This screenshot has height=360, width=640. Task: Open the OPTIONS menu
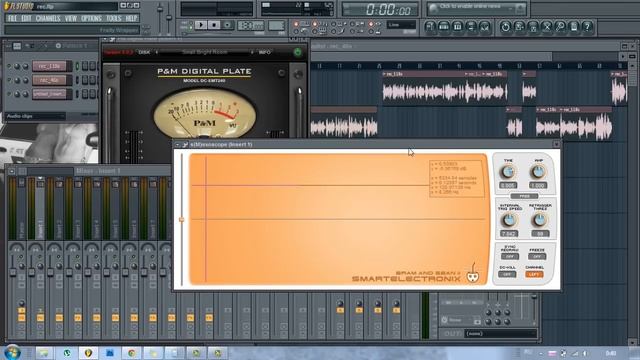tap(91, 18)
